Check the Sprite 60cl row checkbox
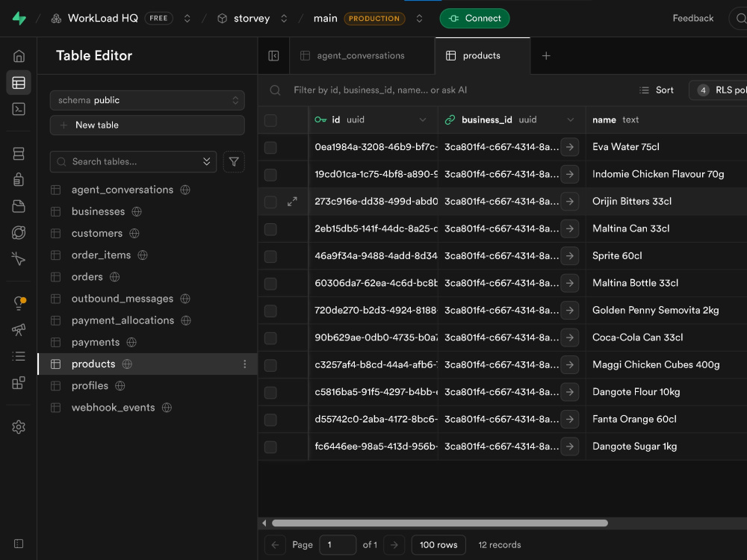This screenshot has height=560, width=747. [270, 256]
